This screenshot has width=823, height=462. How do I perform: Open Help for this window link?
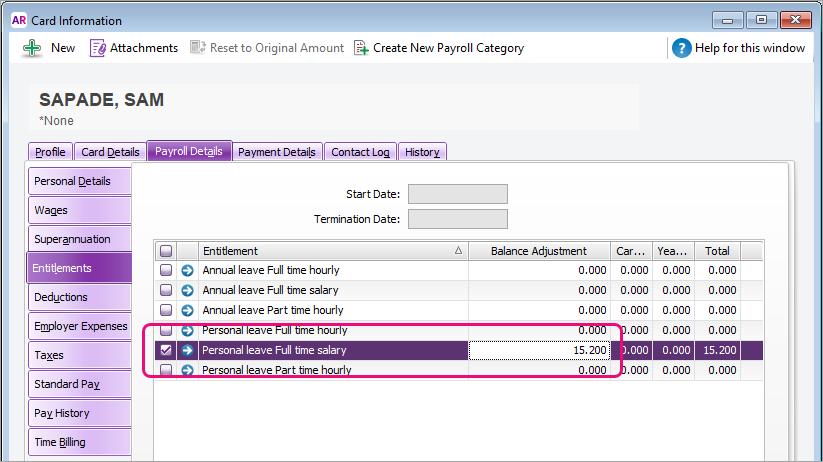(x=750, y=48)
